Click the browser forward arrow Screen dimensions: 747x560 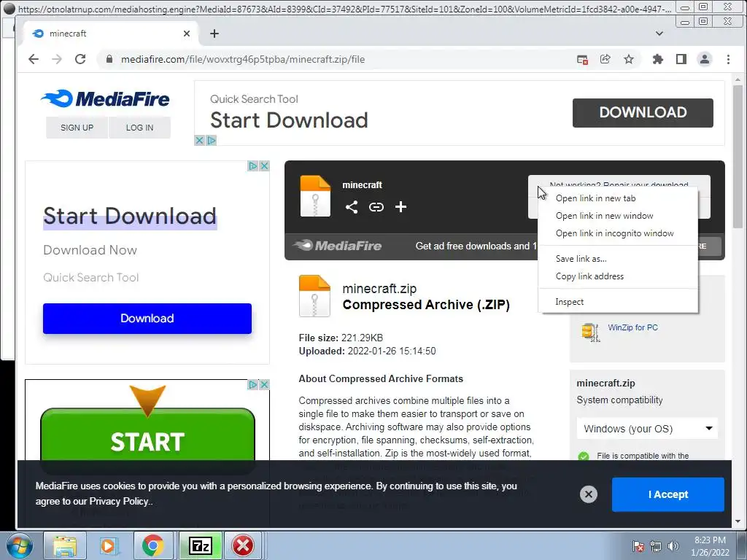pos(57,59)
